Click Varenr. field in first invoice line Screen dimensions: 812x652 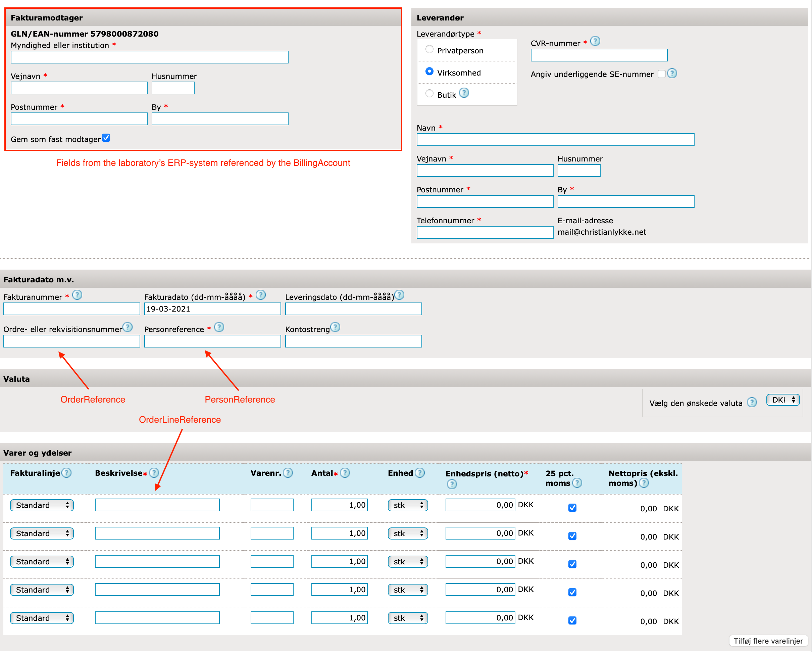[272, 505]
